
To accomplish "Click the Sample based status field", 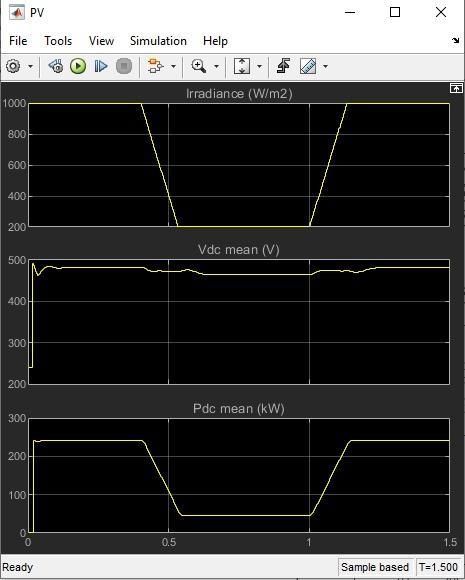I will (375, 567).
